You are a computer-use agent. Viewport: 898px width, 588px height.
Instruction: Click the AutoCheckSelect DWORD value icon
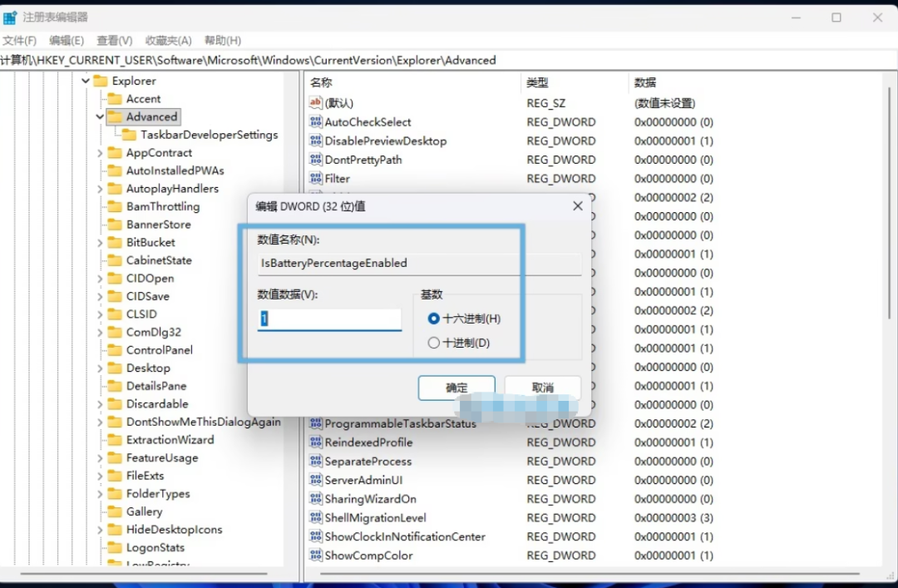pos(316,121)
